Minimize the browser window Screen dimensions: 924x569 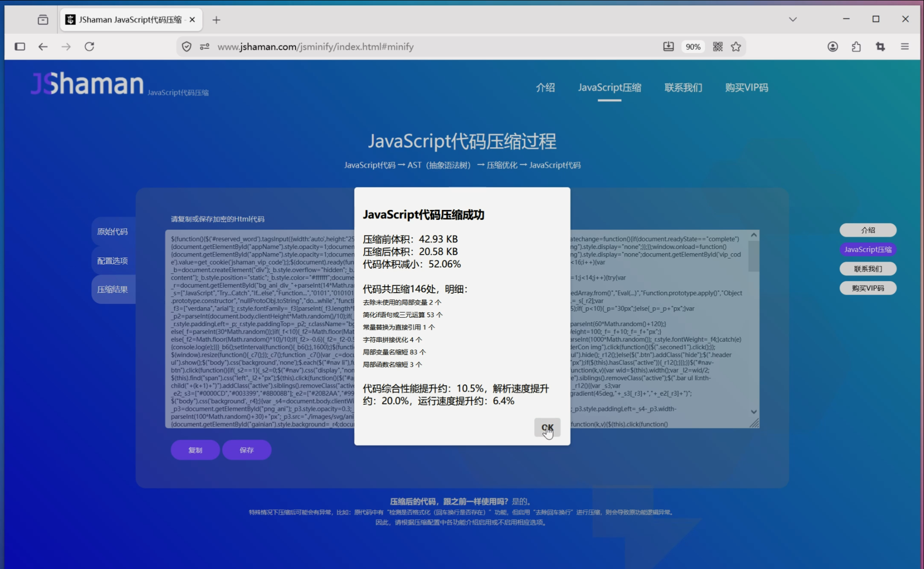click(846, 19)
